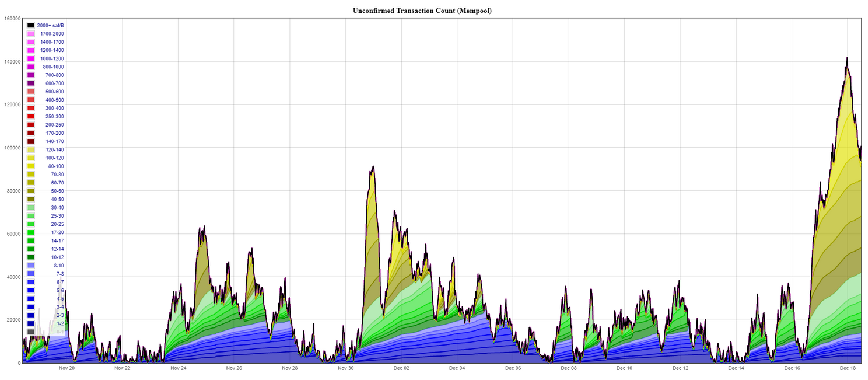Click the pale yellow 120-140 swatch
The width and height of the screenshot is (868, 380).
coord(31,150)
